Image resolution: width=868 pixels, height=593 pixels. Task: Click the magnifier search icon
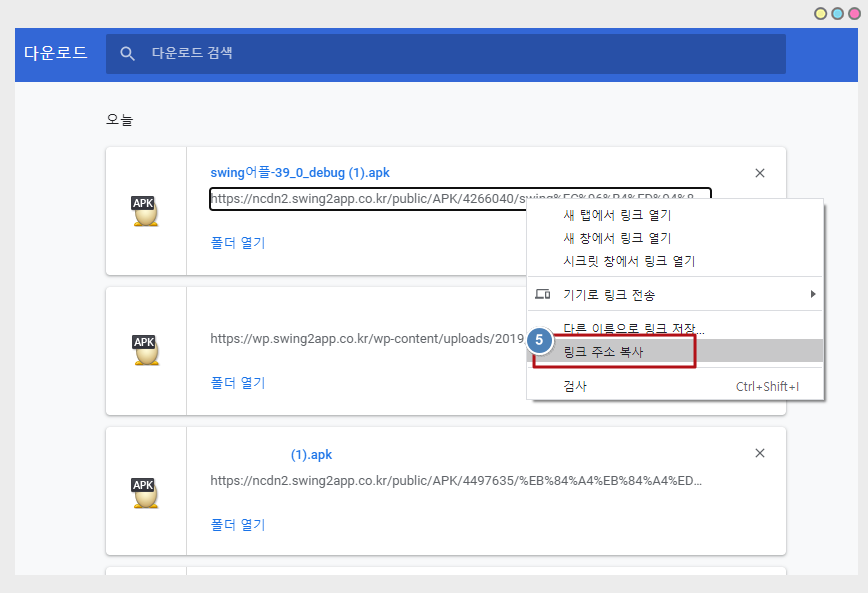coord(127,54)
